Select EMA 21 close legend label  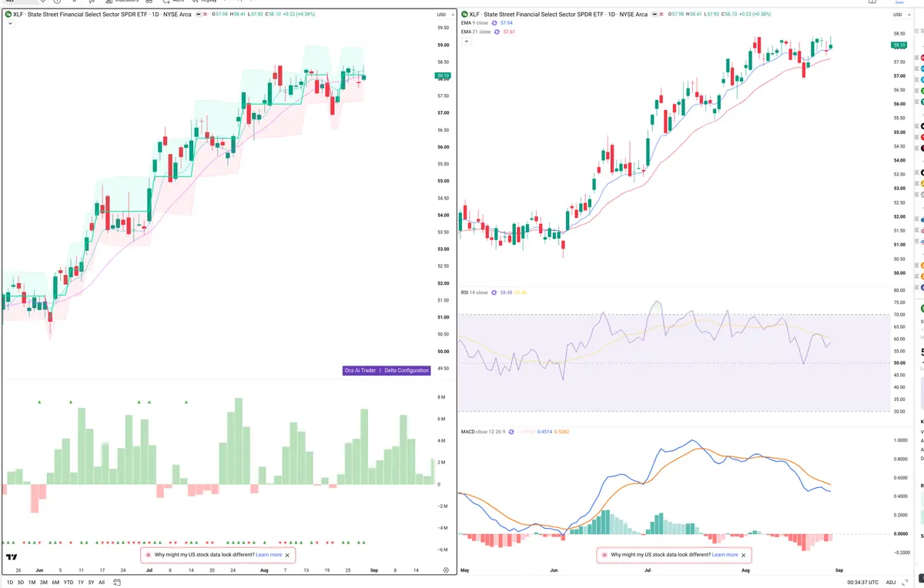click(476, 32)
